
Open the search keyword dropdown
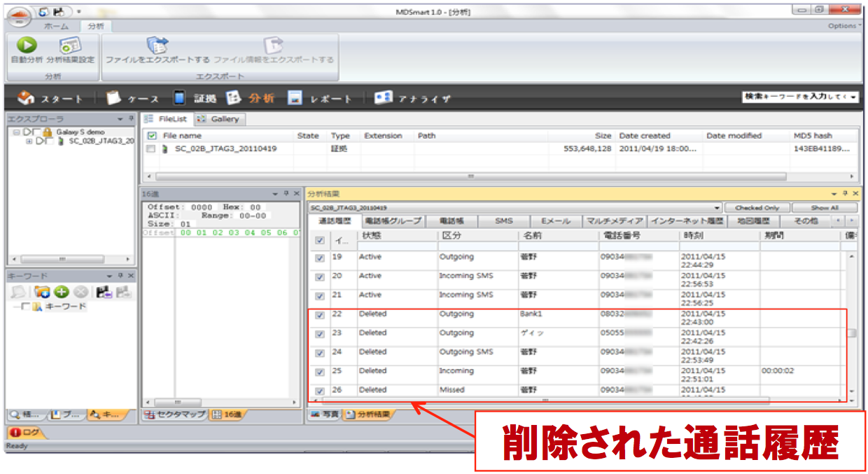pos(853,97)
